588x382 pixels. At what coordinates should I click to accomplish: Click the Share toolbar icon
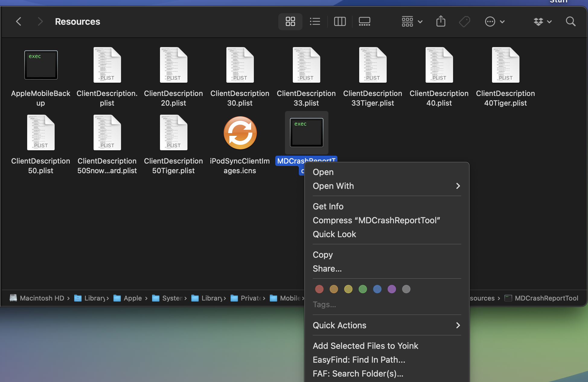[441, 21]
